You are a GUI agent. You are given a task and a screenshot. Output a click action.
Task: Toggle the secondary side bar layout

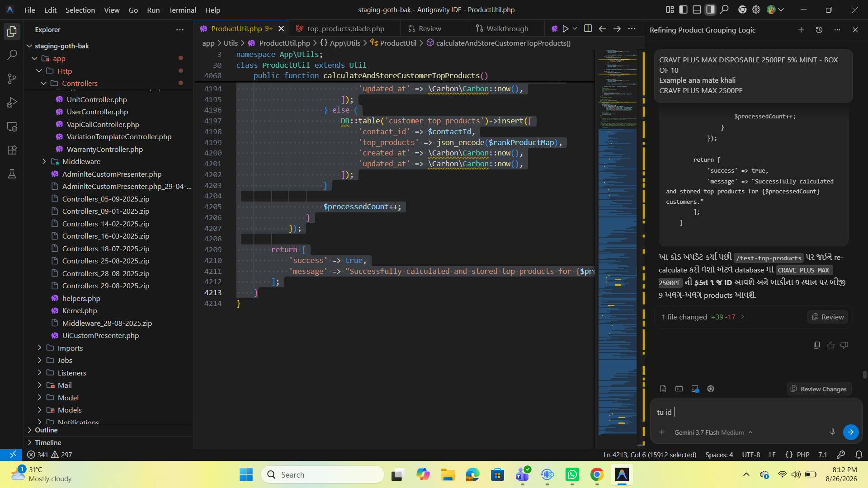pyautogui.click(x=710, y=9)
